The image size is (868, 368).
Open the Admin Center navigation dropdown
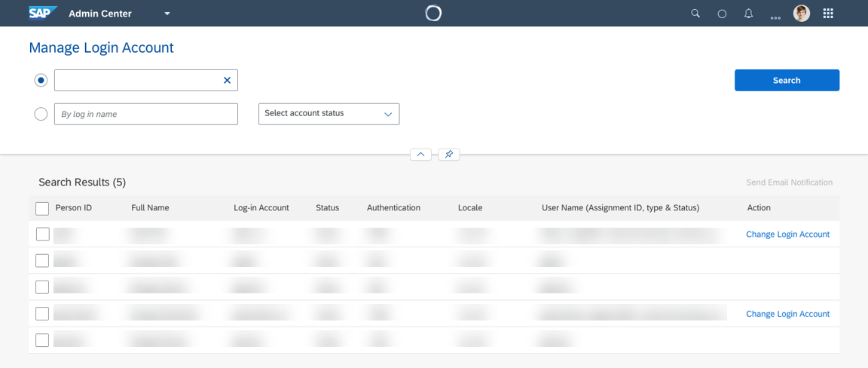[x=167, y=14]
